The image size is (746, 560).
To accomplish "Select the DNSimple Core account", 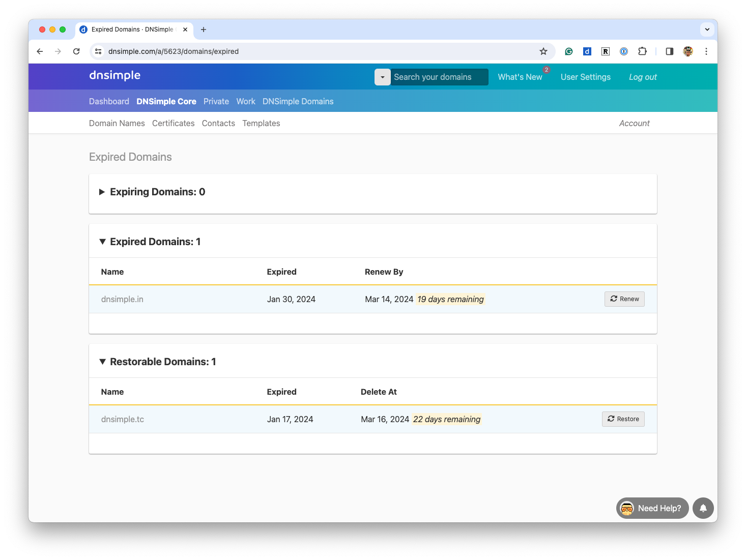I will [166, 102].
